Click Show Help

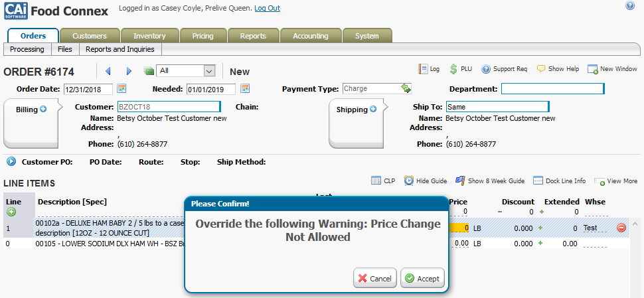click(x=558, y=69)
